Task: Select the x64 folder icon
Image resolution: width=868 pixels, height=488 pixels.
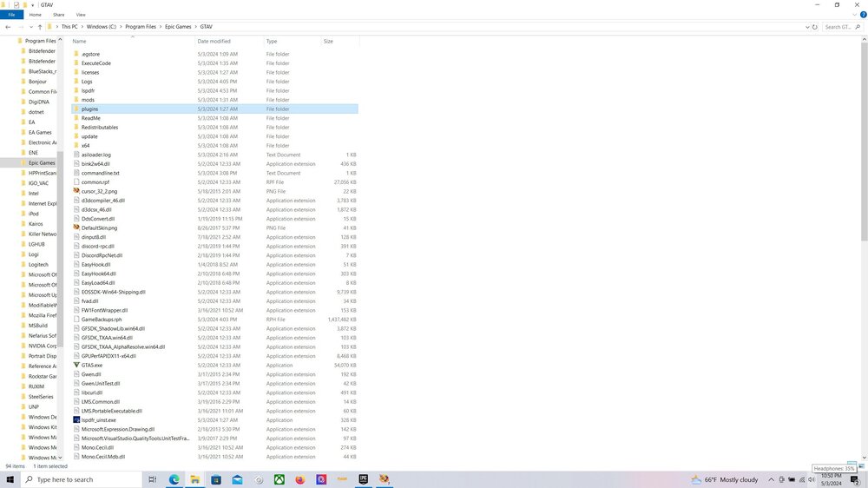Action: point(76,145)
